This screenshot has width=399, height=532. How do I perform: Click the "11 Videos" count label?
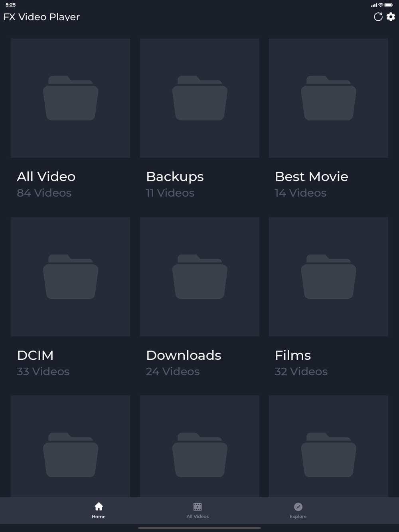point(170,193)
